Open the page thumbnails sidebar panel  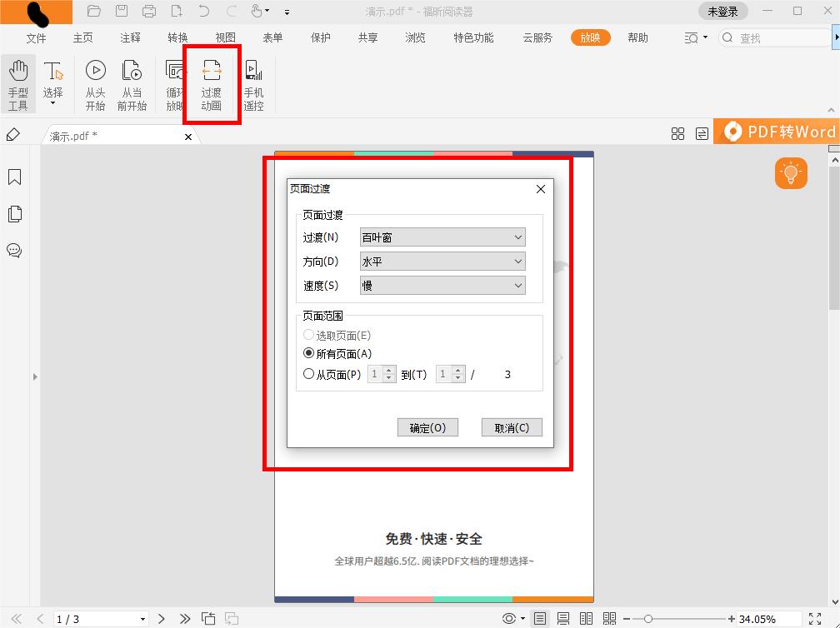click(x=14, y=214)
